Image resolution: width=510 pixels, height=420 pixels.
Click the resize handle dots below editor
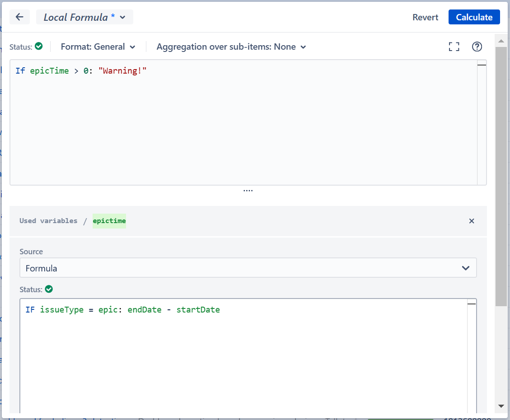[248, 191]
